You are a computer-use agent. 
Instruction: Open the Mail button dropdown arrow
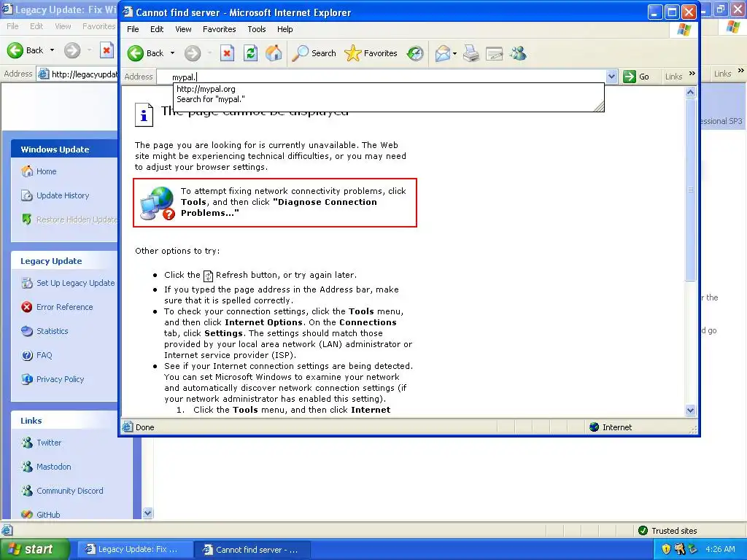click(x=454, y=53)
